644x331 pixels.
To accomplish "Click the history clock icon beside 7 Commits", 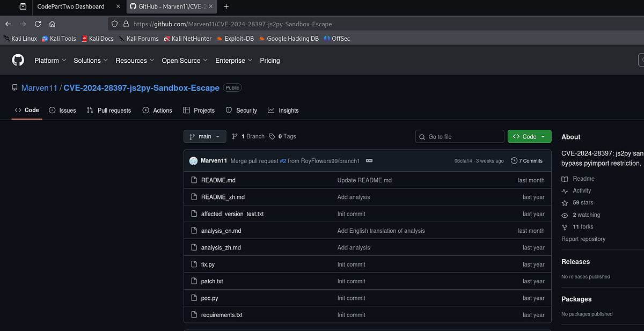I will 514,160.
